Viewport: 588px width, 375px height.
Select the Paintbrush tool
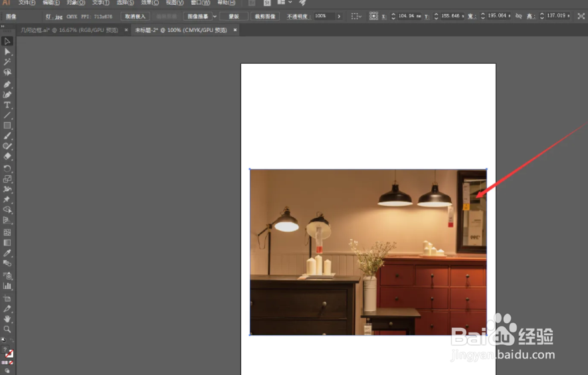pyautogui.click(x=7, y=136)
